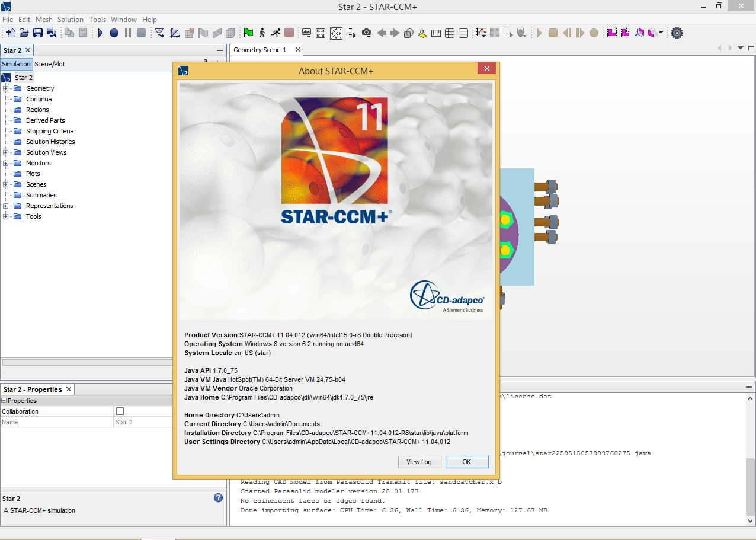Click the gear settings toolbar icon

point(677,33)
